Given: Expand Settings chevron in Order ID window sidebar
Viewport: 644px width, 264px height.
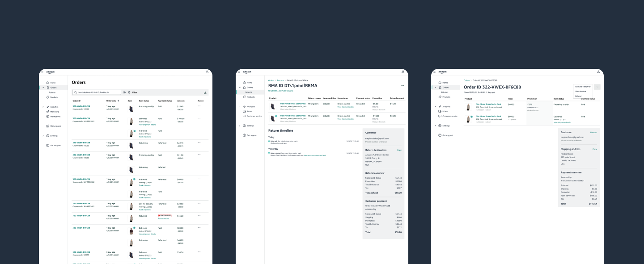Looking at the screenshot, I should point(435,126).
